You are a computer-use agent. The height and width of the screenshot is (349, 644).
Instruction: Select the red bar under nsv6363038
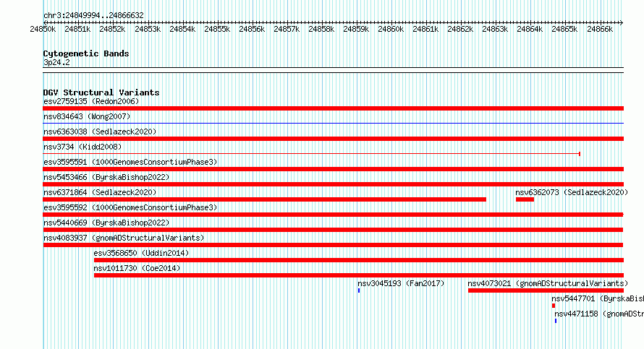point(333,139)
